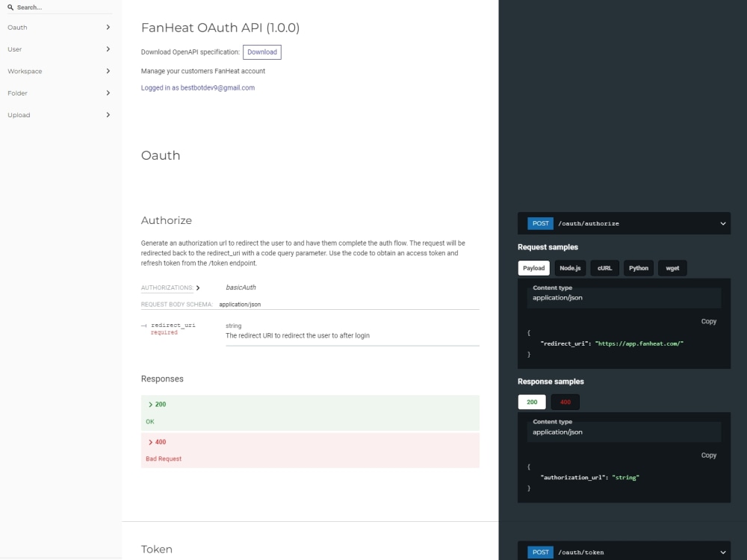Open the Oauth sidebar section
Viewport: 747px width, 560px height.
61,27
